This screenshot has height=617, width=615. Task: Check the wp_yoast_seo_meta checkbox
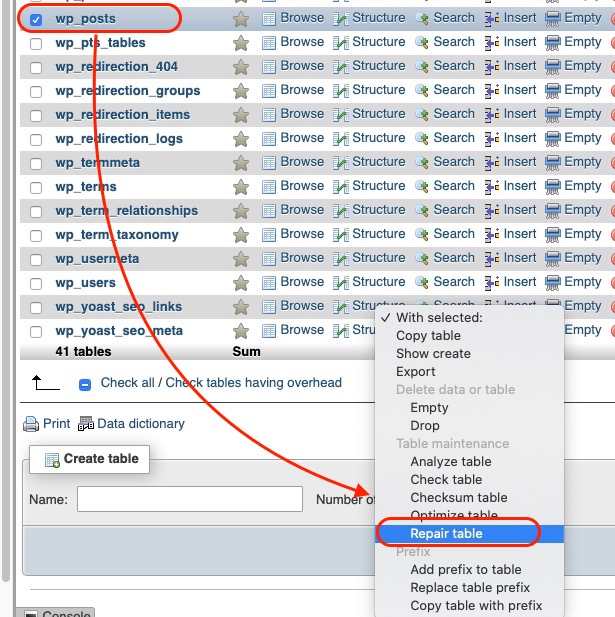tap(36, 331)
